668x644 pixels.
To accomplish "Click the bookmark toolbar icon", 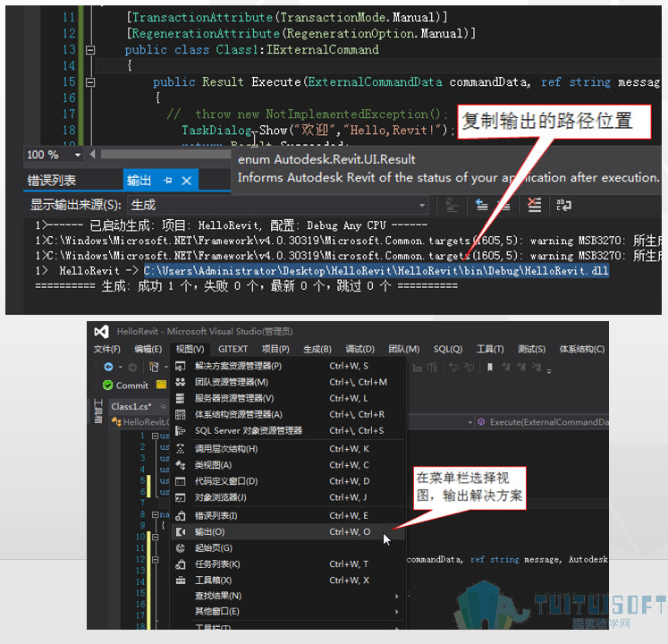I will 490,367.
